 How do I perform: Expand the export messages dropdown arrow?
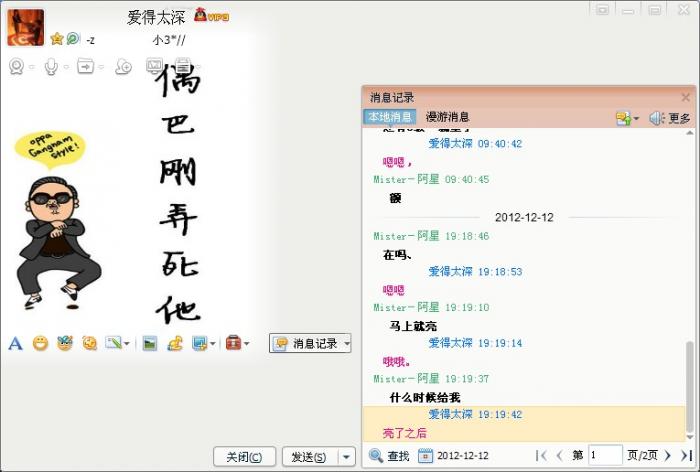636,118
